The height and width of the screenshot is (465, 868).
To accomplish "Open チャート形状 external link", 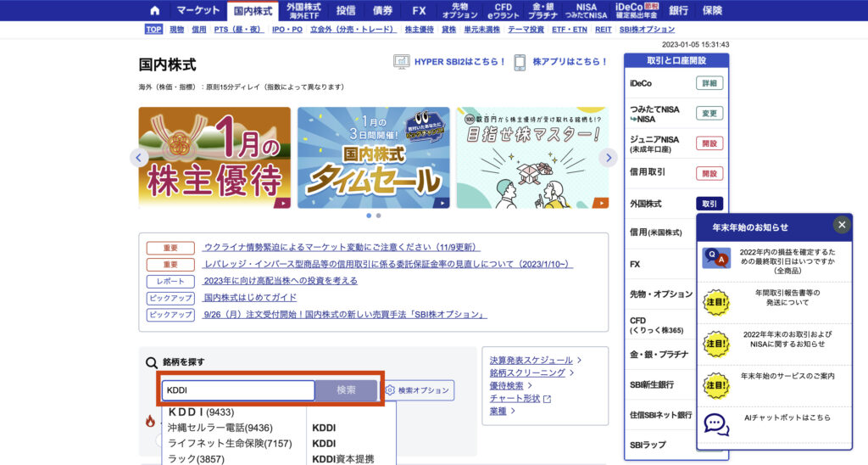I will (520, 399).
